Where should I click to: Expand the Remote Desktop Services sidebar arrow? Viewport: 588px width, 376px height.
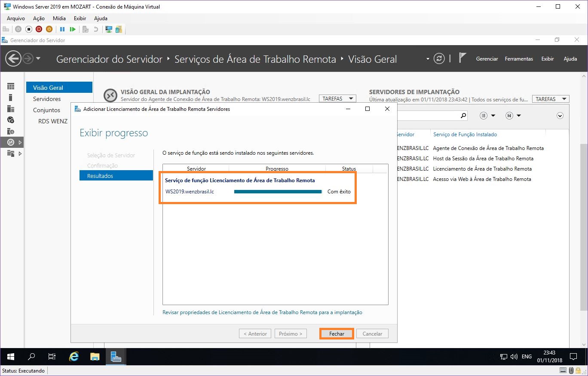click(20, 142)
